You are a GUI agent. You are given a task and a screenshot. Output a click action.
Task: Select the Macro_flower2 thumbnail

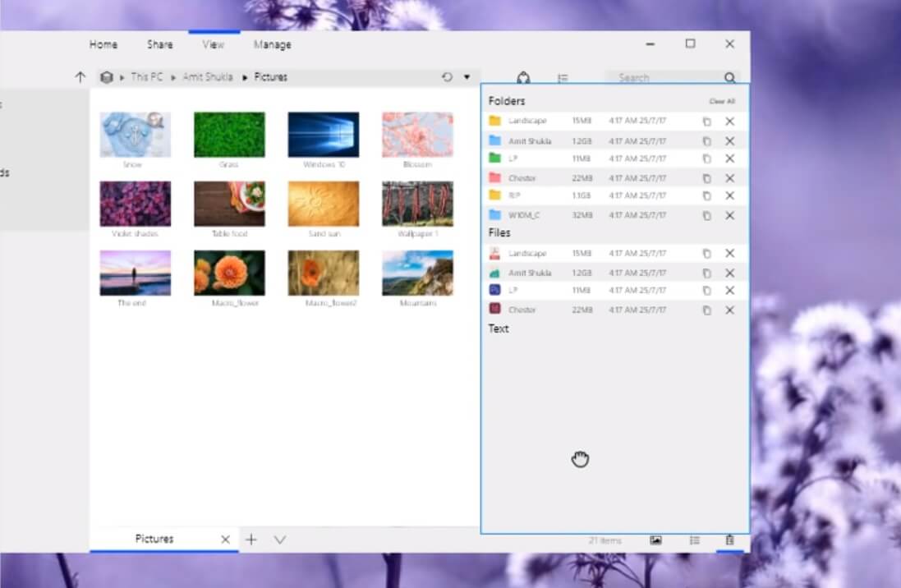click(324, 273)
